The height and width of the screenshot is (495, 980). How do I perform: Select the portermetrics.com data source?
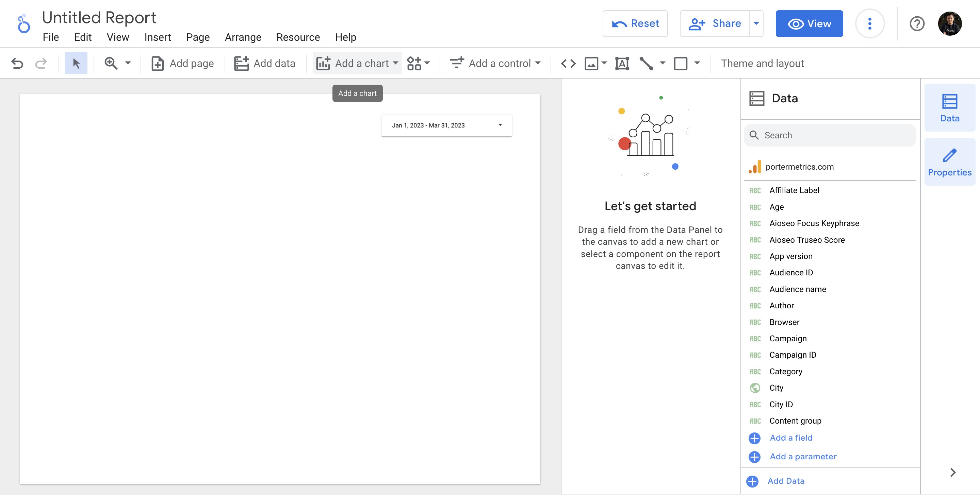tap(799, 167)
